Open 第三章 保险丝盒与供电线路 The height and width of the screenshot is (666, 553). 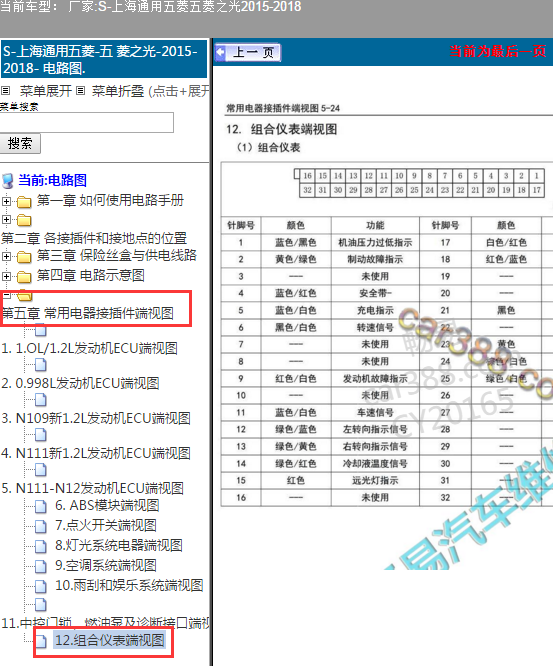pyautogui.click(x=117, y=255)
